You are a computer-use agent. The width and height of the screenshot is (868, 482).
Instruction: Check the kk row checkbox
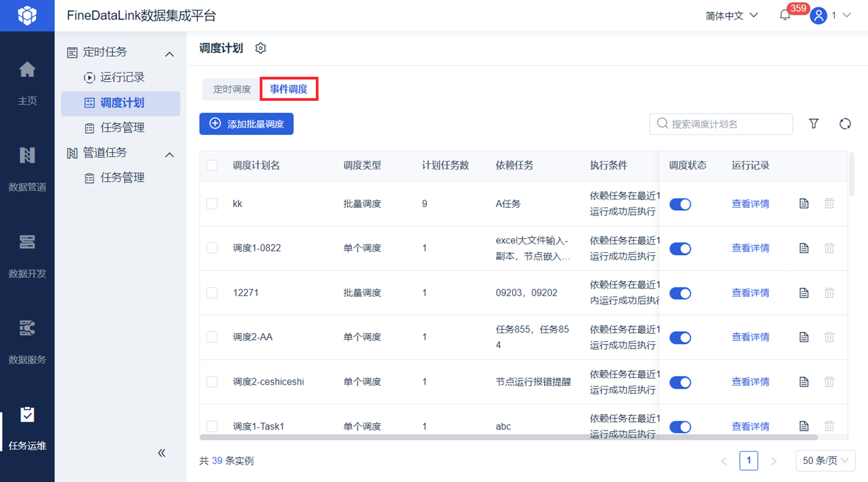[212, 204]
